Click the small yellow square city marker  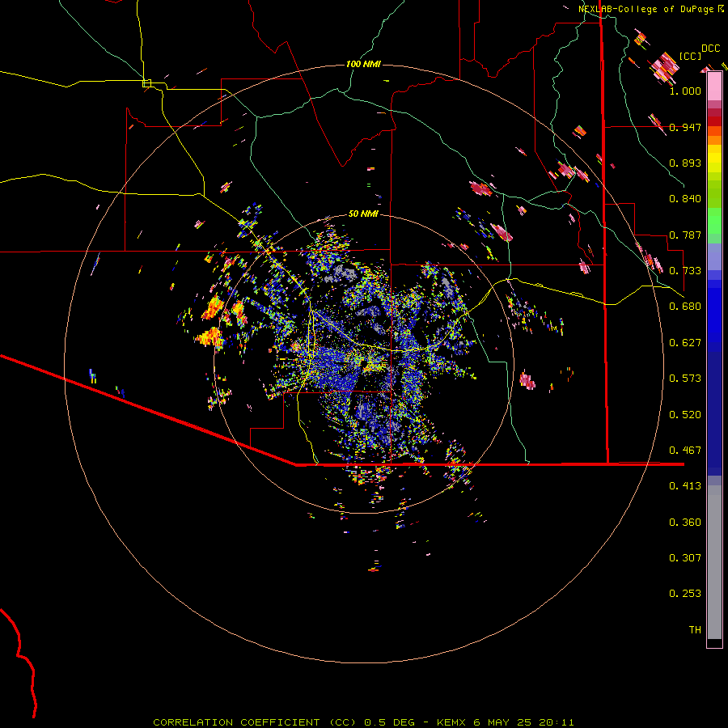point(146,83)
